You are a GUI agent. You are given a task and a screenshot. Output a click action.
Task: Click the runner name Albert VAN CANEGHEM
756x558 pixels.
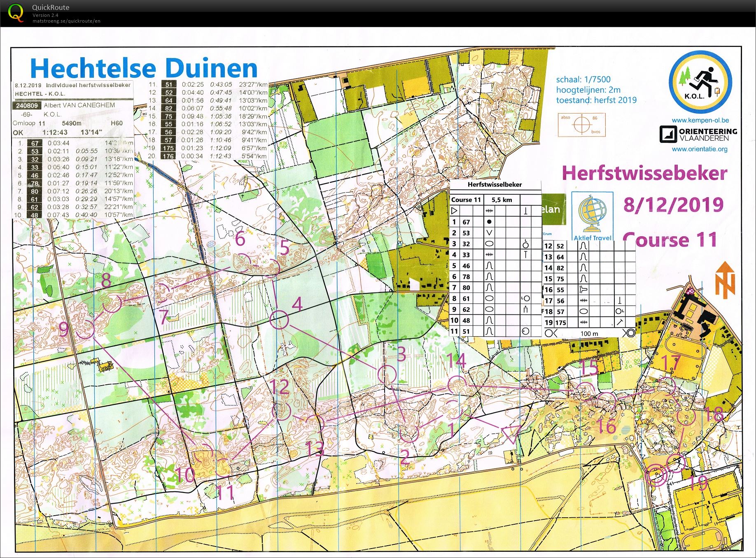click(79, 105)
